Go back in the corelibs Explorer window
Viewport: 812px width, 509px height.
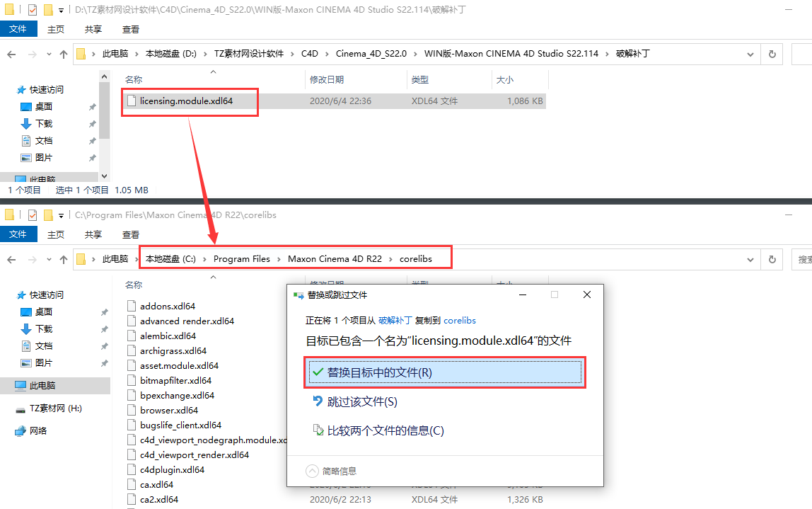[x=11, y=259]
